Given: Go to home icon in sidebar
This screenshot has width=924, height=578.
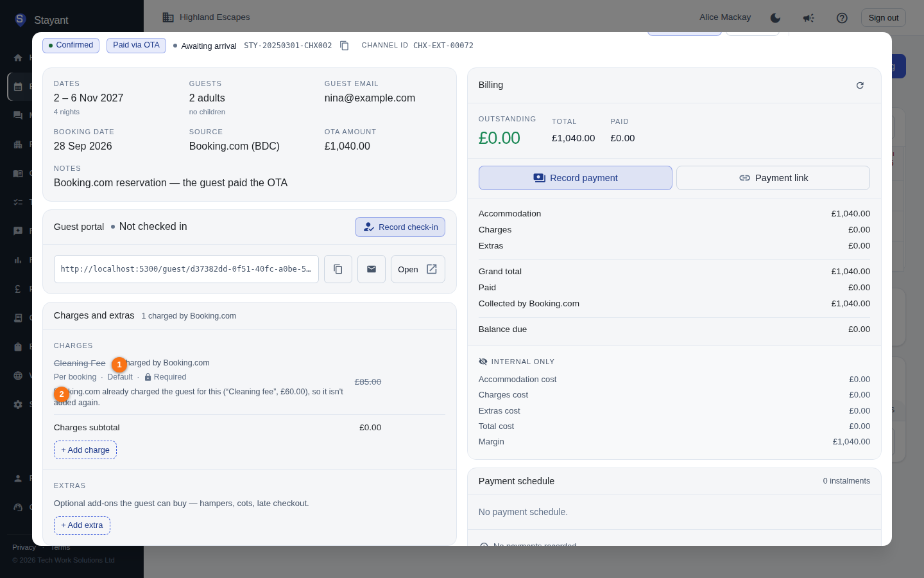Looking at the screenshot, I should tap(18, 58).
